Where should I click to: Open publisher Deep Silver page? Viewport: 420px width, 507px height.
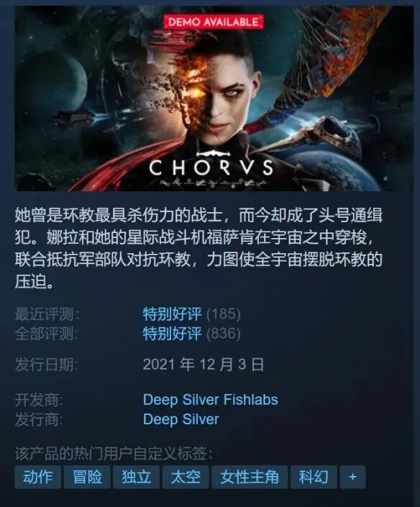click(181, 419)
